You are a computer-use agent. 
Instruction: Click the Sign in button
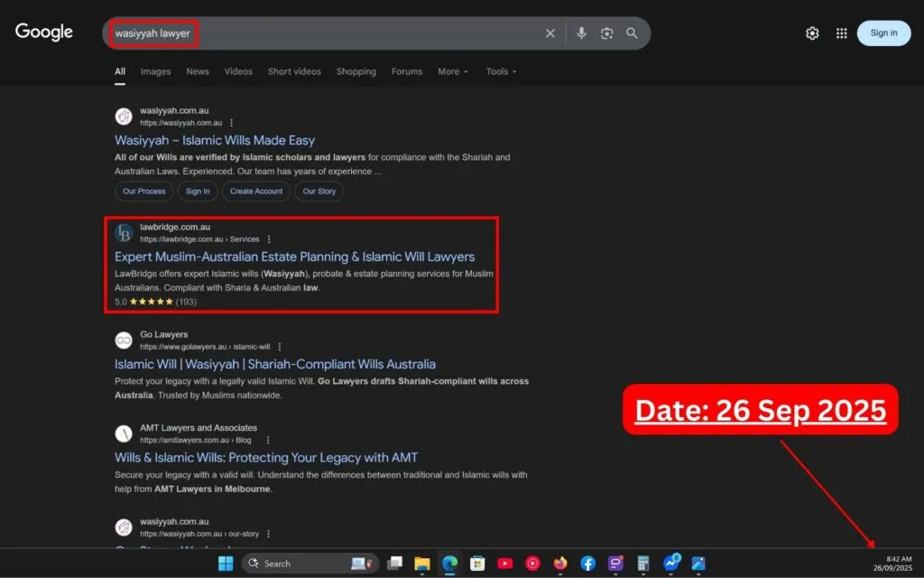point(883,33)
